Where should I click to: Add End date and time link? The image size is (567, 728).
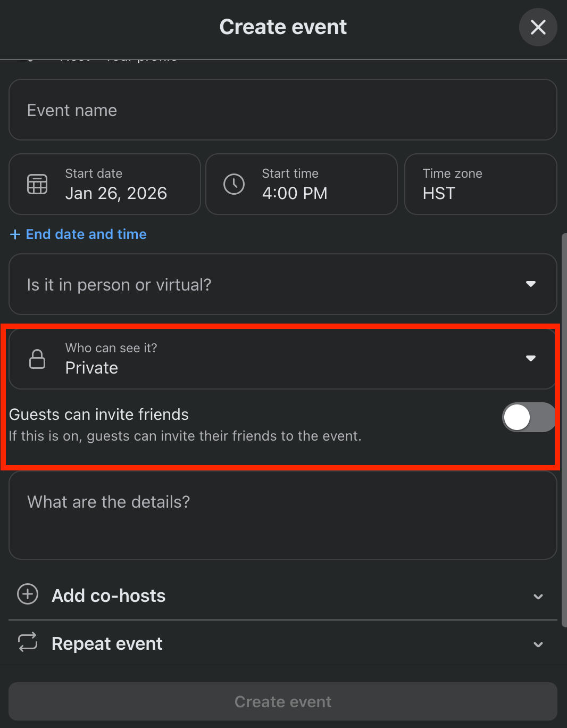[86, 235]
